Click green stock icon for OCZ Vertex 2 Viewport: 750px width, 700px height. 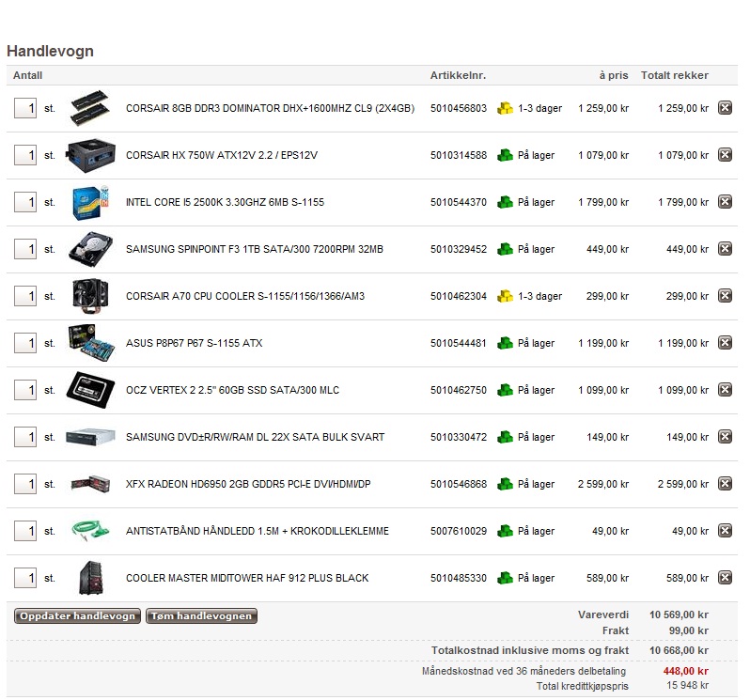[x=505, y=390]
